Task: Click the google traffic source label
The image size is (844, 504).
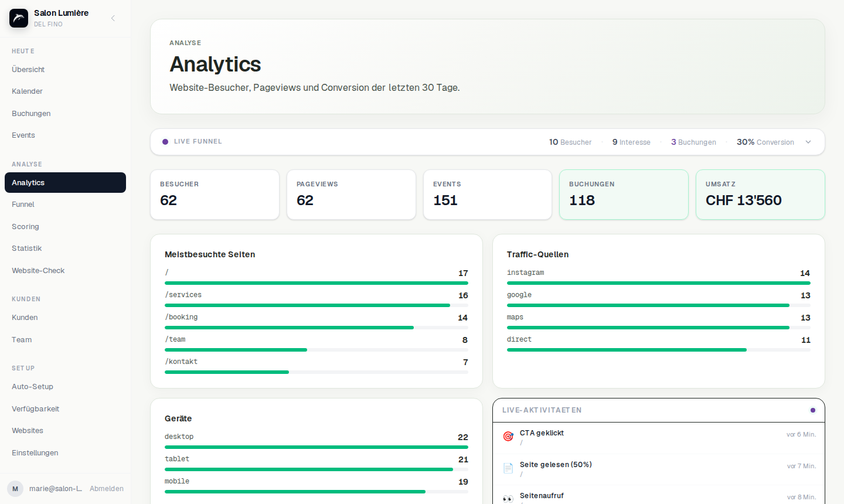Action: click(519, 295)
